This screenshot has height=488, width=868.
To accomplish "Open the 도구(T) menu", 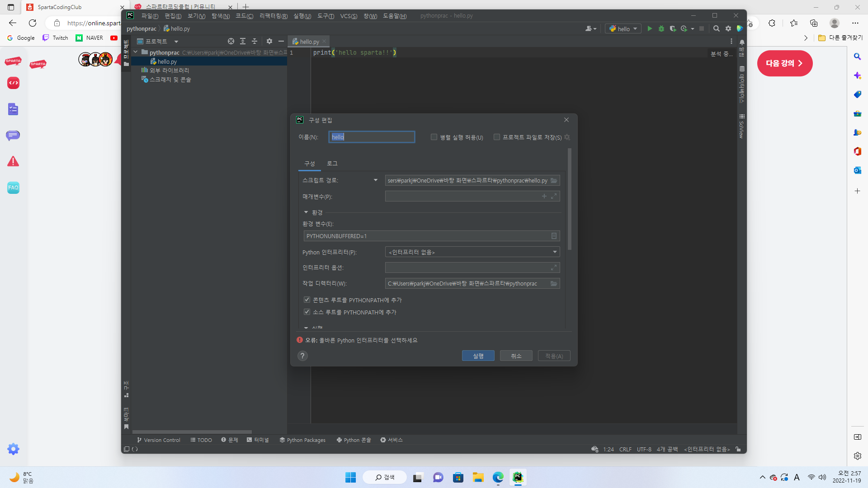I will [325, 16].
